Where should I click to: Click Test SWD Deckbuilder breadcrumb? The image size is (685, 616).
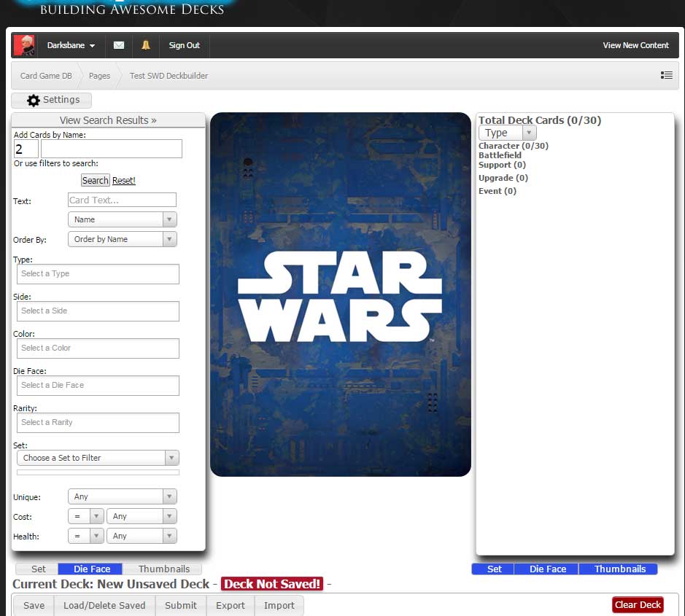(x=169, y=76)
